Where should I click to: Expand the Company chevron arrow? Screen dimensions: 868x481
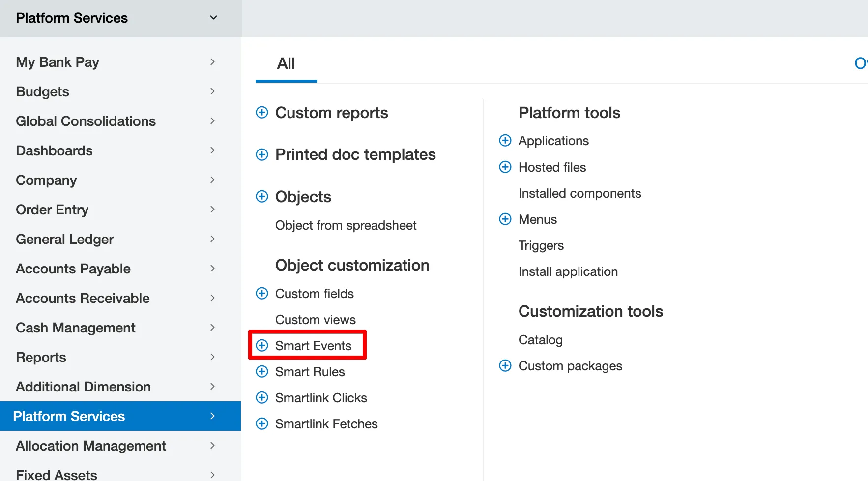tap(212, 180)
